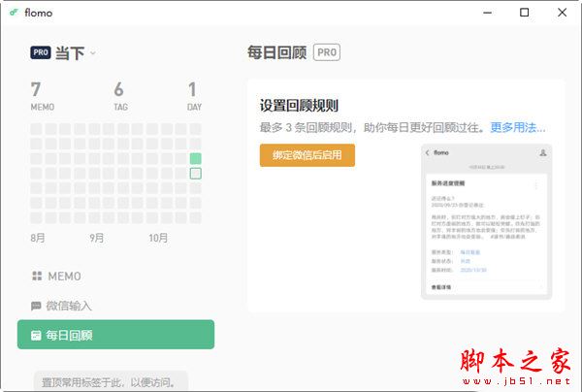Click the 每日回顾 page heading
582x392 pixels.
[276, 52]
